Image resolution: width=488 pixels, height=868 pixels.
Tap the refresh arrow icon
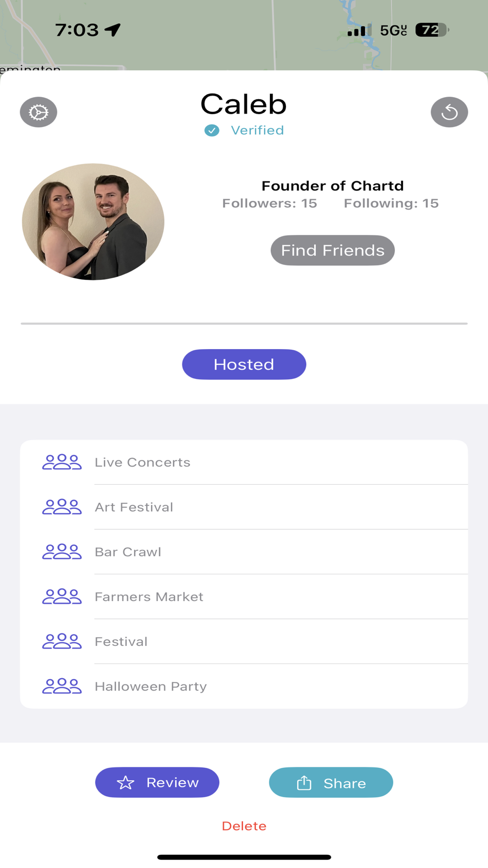pyautogui.click(x=449, y=112)
